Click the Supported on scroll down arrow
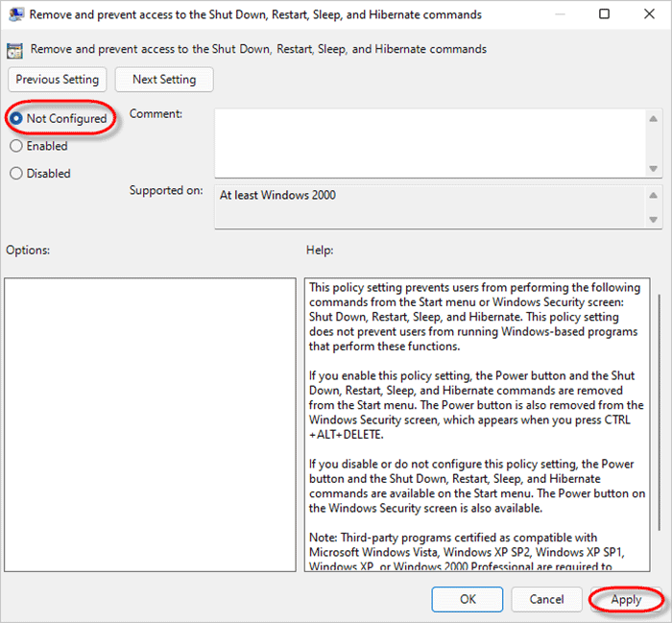 (x=653, y=220)
